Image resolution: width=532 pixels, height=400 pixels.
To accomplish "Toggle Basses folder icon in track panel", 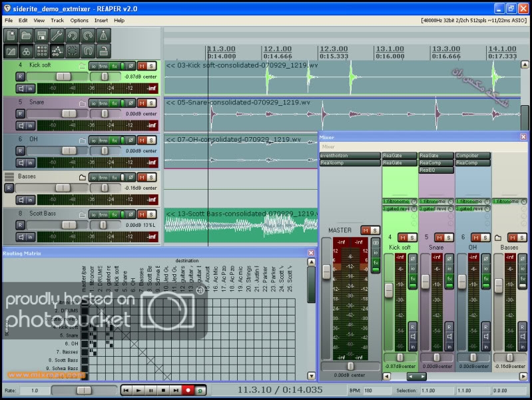I will [82, 177].
